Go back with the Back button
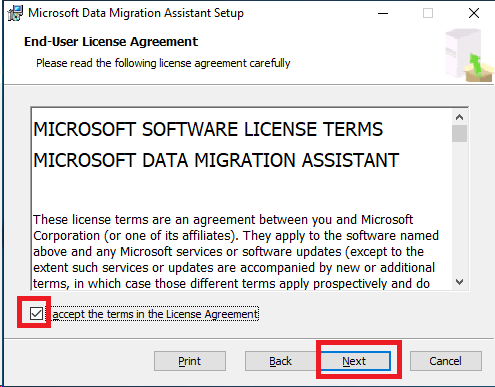The width and height of the screenshot is (495, 387). click(x=281, y=361)
